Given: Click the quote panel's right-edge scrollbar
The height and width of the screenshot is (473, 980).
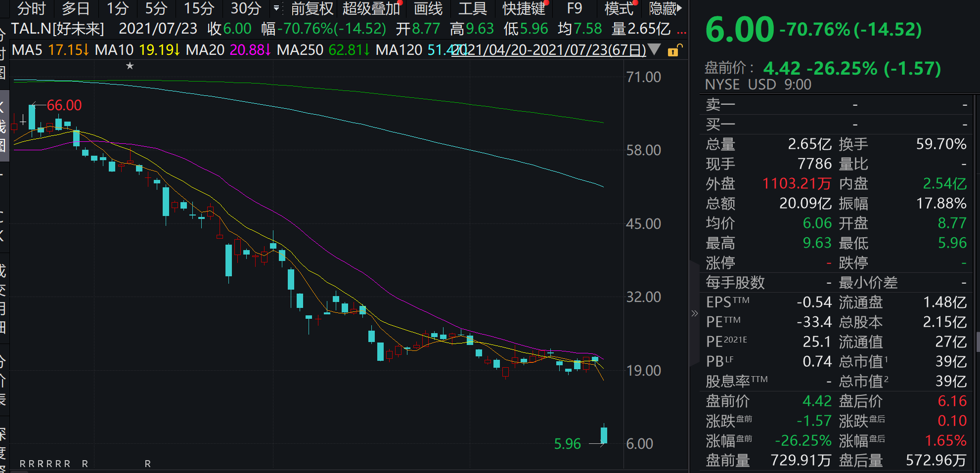Looking at the screenshot, I should tap(978, 341).
